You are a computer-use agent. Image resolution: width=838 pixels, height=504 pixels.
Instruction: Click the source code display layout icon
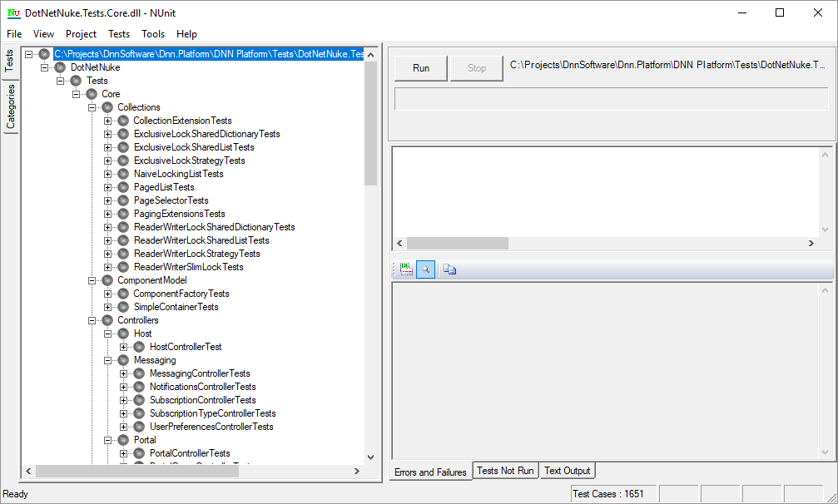pos(407,269)
